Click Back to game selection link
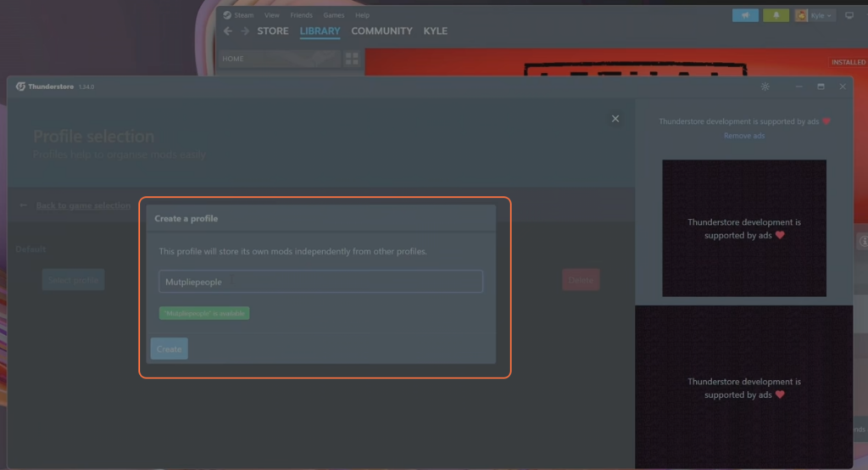This screenshot has height=470, width=868. click(83, 205)
